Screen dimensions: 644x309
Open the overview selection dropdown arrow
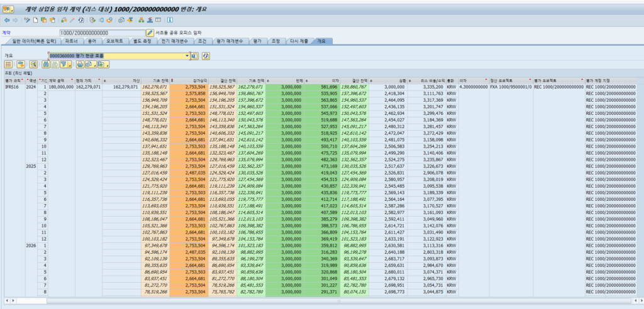point(187,56)
